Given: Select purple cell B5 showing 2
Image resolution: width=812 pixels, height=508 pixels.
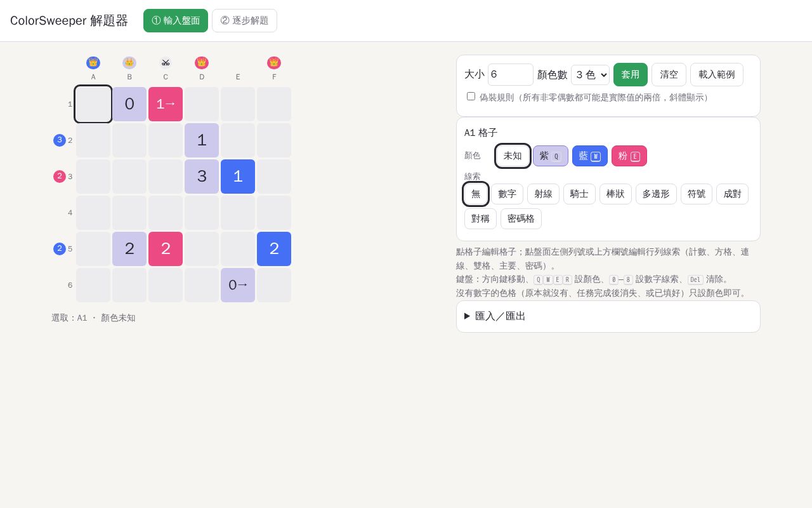Looking at the screenshot, I should 129,249.
